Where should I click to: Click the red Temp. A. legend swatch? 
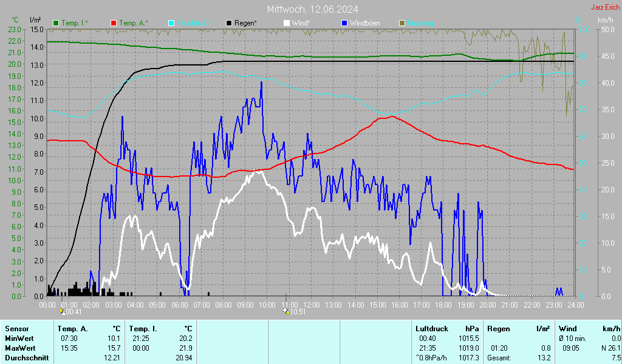tap(114, 23)
